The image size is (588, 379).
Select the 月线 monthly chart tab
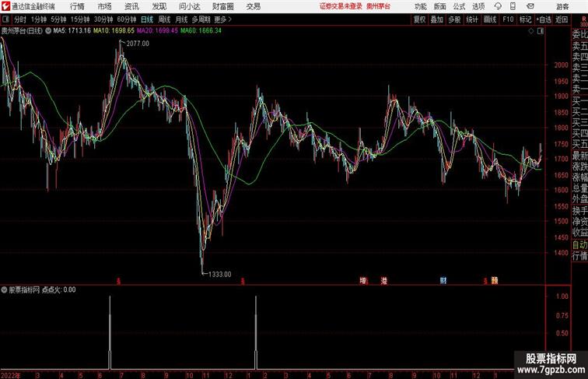(181, 19)
